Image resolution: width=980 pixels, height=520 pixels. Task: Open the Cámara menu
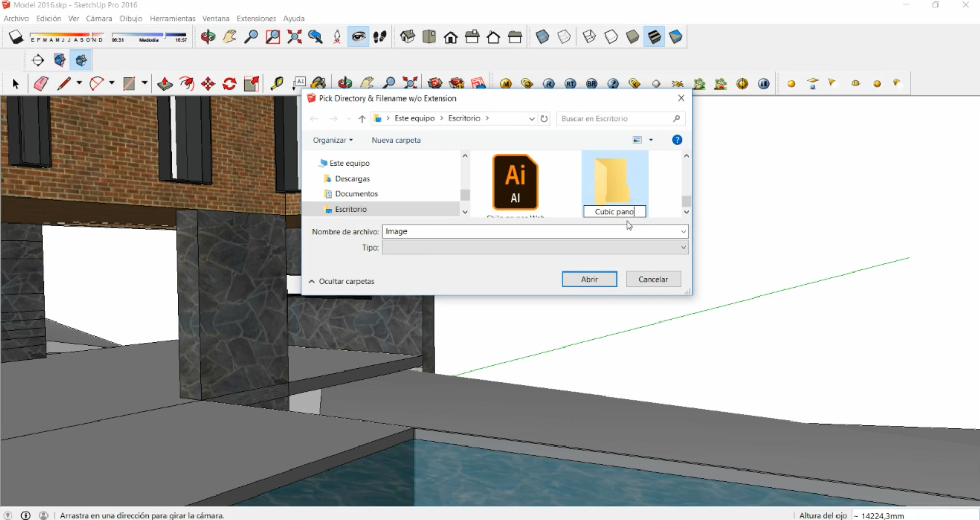[x=99, y=18]
